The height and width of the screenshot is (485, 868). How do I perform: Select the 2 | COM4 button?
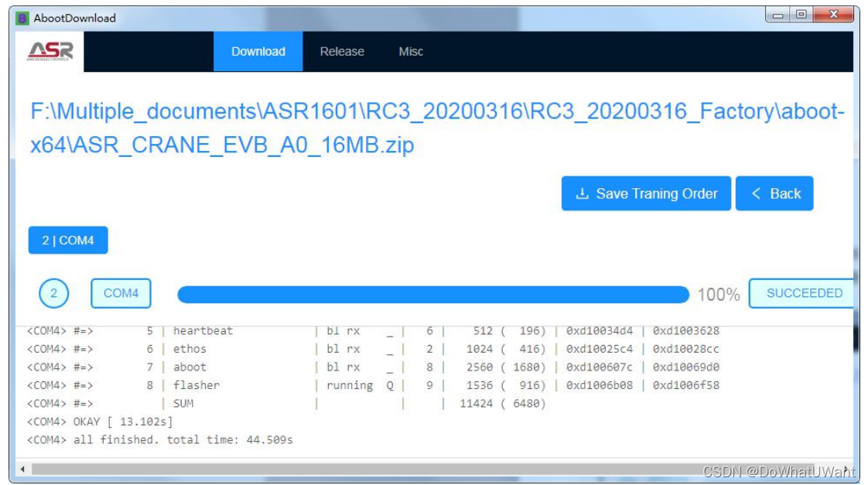pyautogui.click(x=68, y=241)
